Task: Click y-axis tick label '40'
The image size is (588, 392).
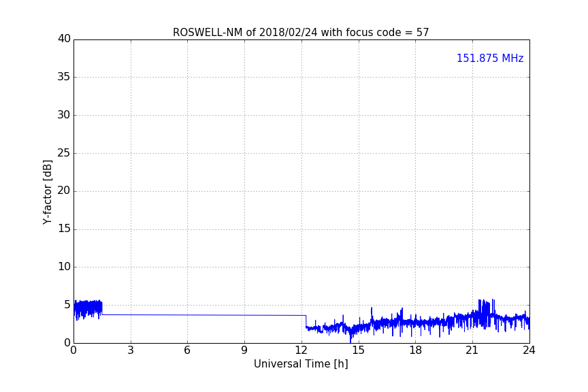Action: (64, 39)
